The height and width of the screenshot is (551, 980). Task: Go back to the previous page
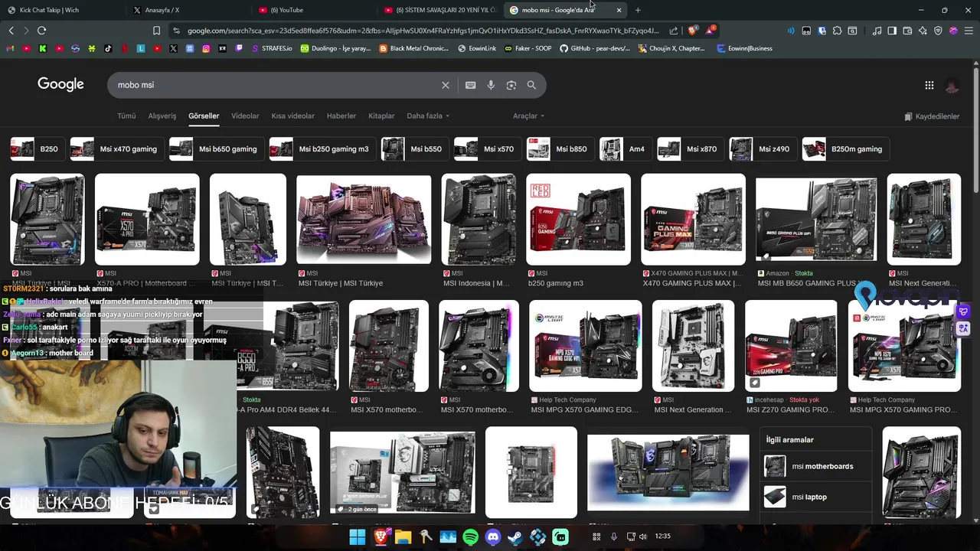(11, 31)
